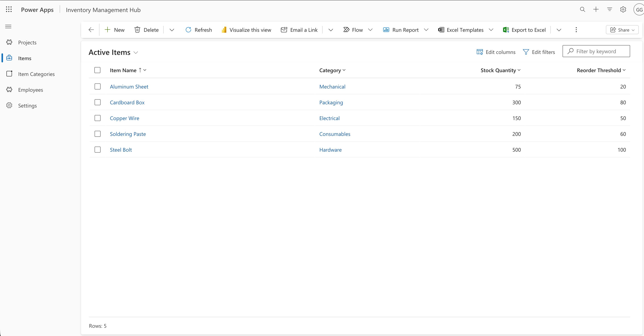644x336 pixels.
Task: Click the search magnifier icon in header
Action: 582,10
